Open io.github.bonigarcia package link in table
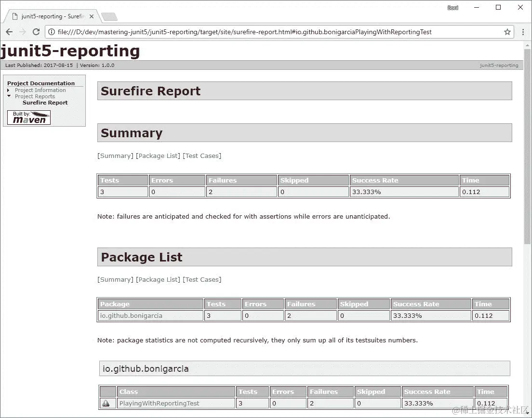The width and height of the screenshot is (532, 418). click(x=131, y=315)
